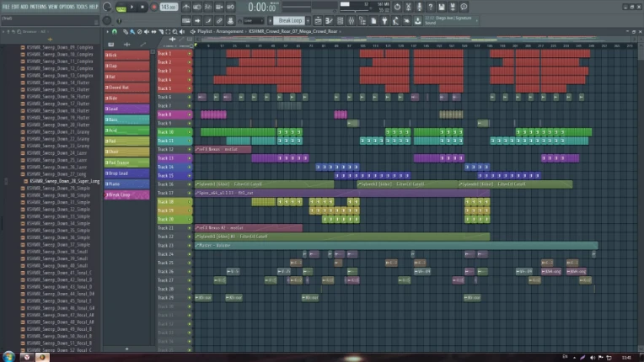The height and width of the screenshot is (362, 644).
Task: Open the playlist options menu arrow
Action: [x=108, y=31]
